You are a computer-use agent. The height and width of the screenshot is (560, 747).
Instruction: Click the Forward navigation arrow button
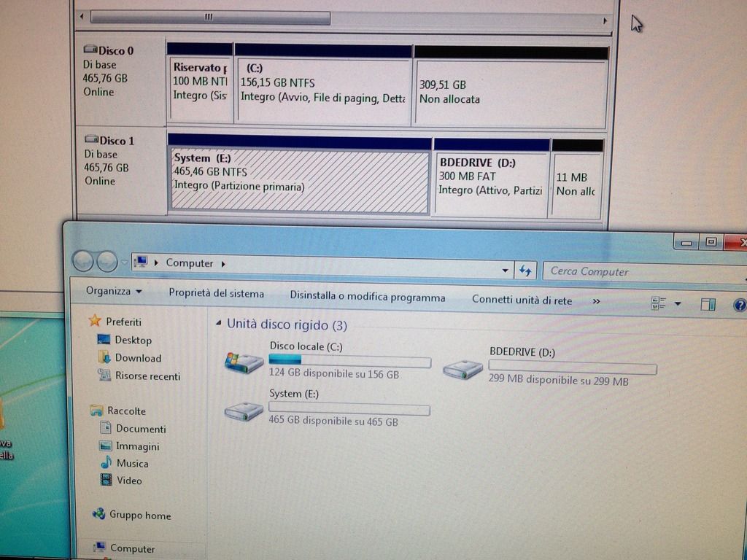pyautogui.click(x=107, y=261)
